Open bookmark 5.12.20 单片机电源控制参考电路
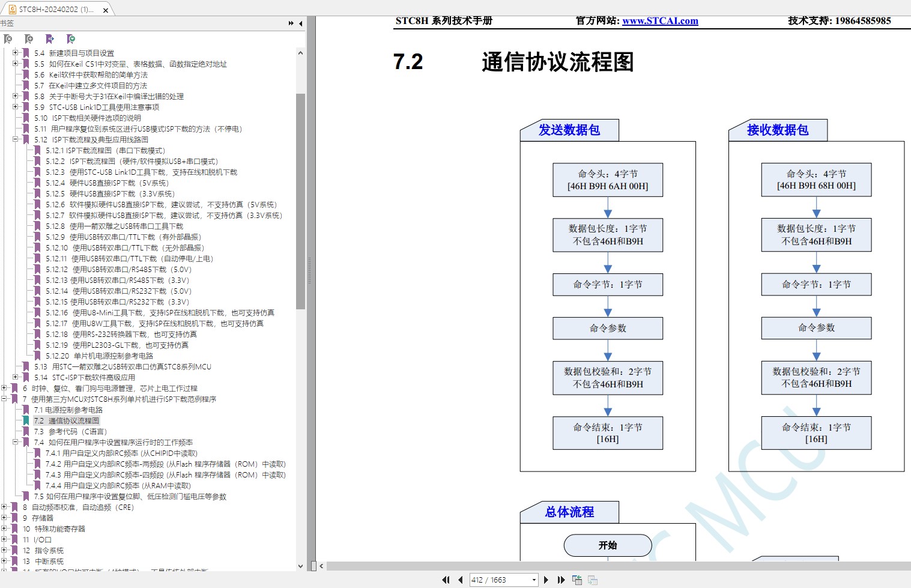The image size is (911, 588). 99,356
